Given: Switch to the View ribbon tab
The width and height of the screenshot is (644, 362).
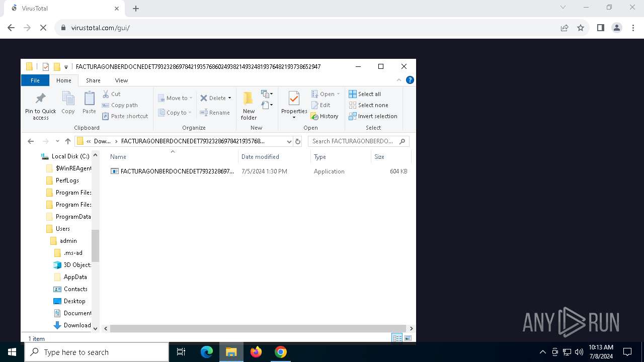Looking at the screenshot, I should (121, 80).
